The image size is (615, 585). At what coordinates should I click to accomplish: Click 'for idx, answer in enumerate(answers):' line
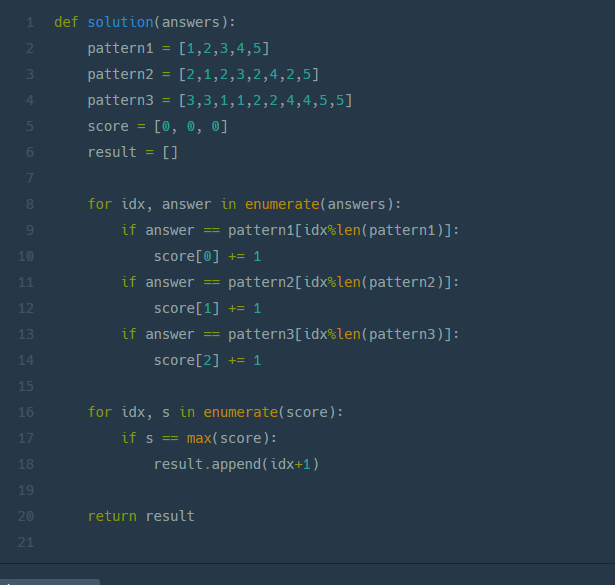click(x=244, y=204)
